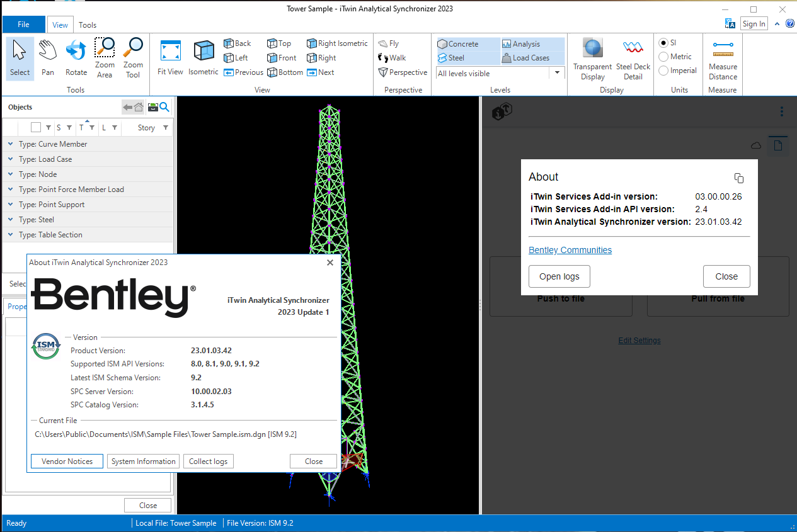Click Fit View in the ribbon
This screenshot has width=797, height=532.
(x=170, y=58)
